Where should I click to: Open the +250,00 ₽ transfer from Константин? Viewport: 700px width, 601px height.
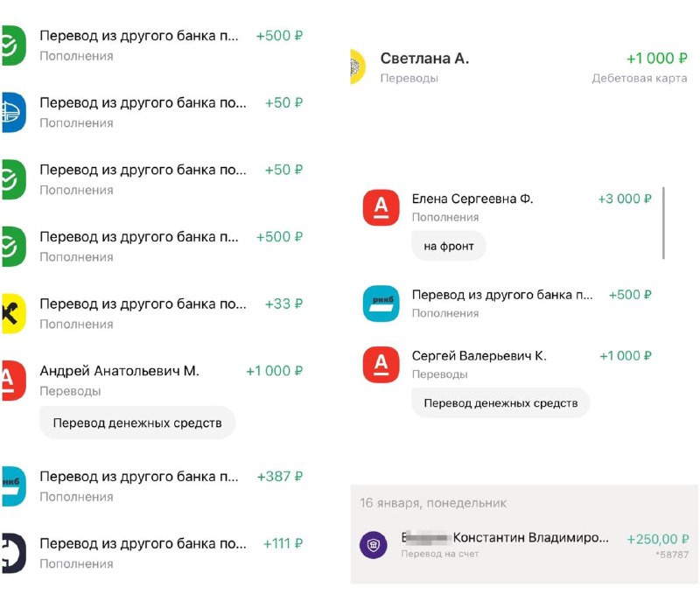coord(524,545)
